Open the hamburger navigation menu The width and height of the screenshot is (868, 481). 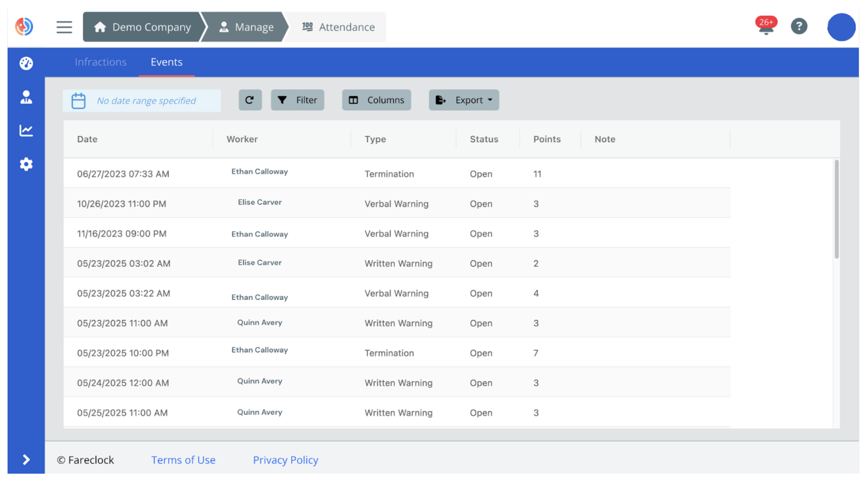pyautogui.click(x=64, y=27)
